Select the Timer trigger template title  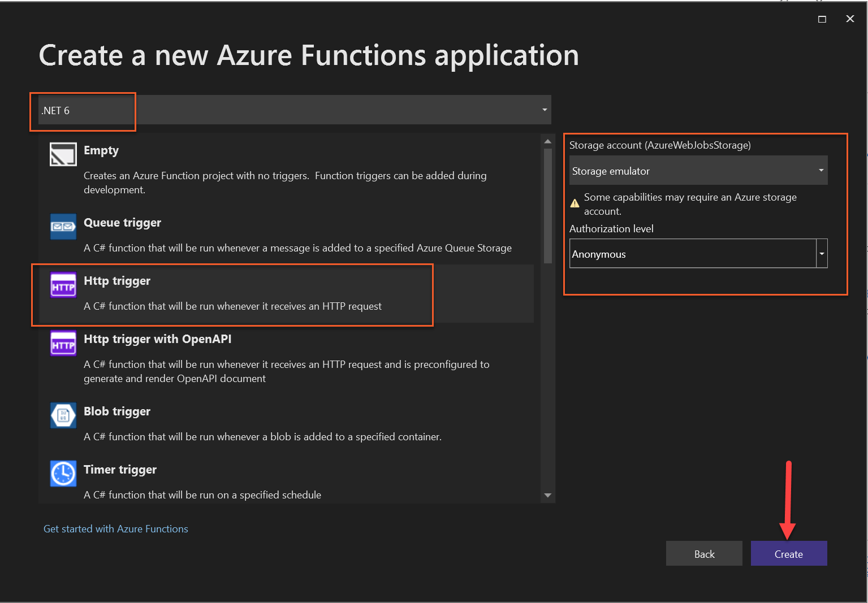point(120,470)
